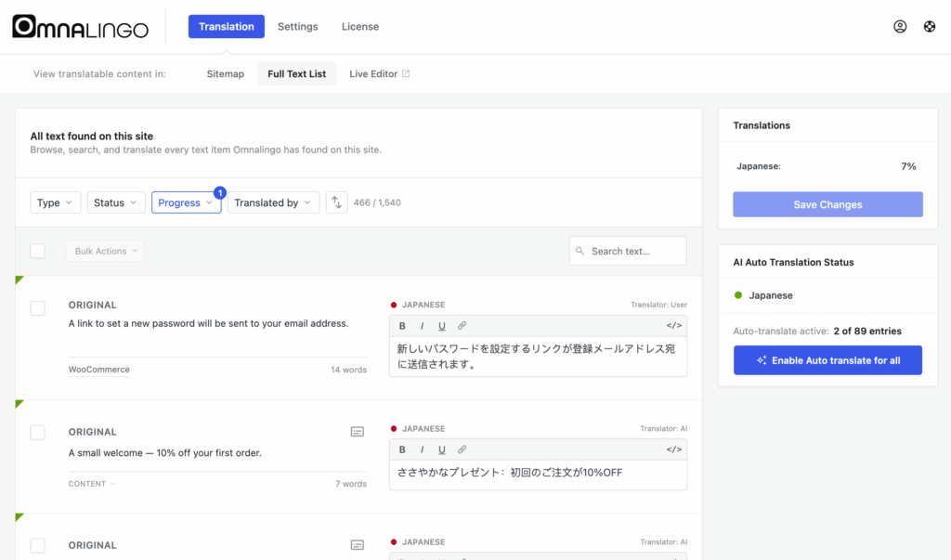Click Italic in the password link translation
This screenshot has height=560, width=951.
coord(423,326)
